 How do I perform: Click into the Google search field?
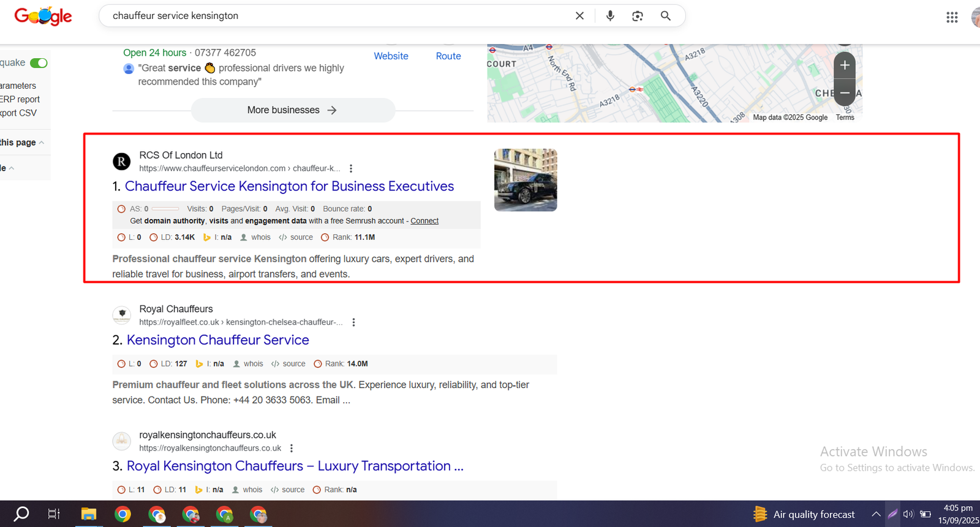tap(337, 16)
